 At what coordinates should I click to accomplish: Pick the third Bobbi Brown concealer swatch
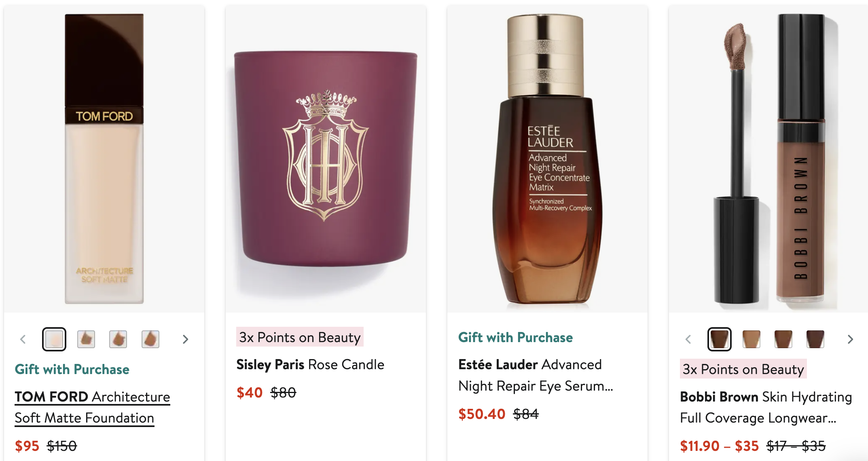click(783, 339)
